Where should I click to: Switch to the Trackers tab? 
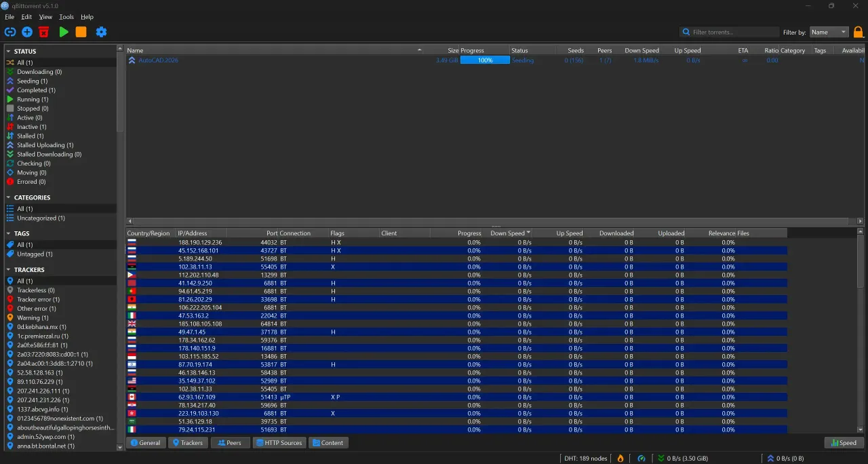pyautogui.click(x=188, y=443)
